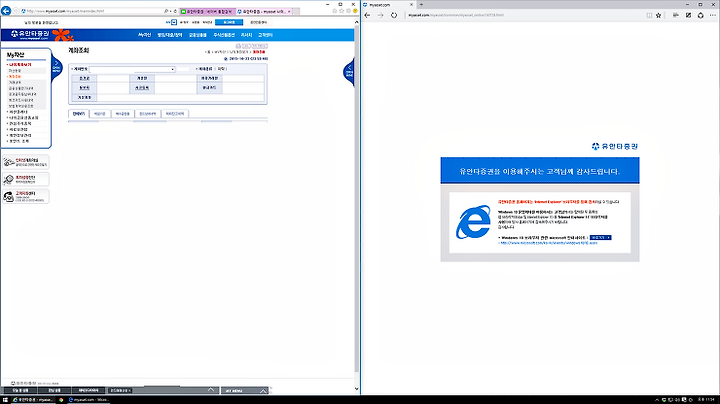Open Windows Start button

(6, 400)
